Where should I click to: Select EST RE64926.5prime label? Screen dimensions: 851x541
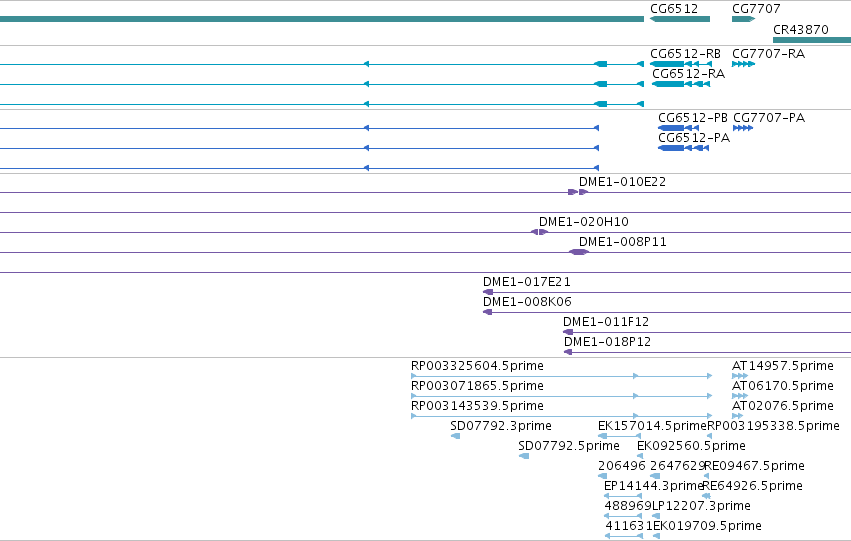click(x=752, y=486)
